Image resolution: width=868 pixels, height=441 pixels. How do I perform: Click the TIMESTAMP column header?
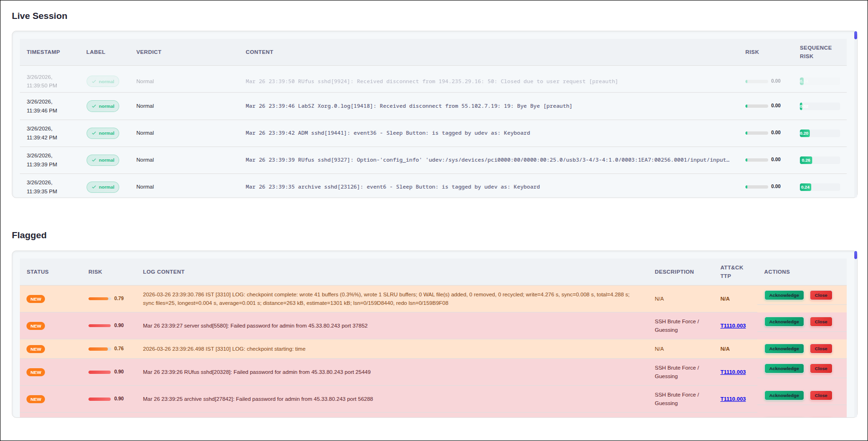click(x=44, y=52)
